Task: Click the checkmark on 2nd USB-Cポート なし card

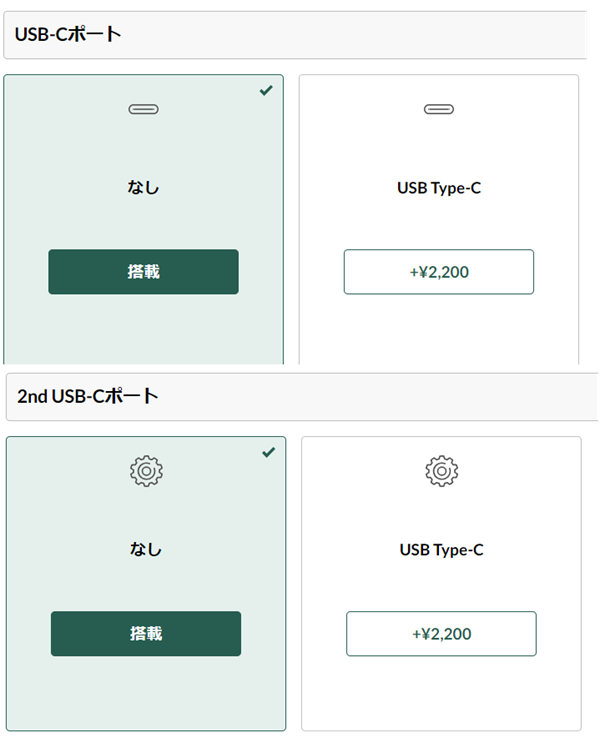Action: 269,452
